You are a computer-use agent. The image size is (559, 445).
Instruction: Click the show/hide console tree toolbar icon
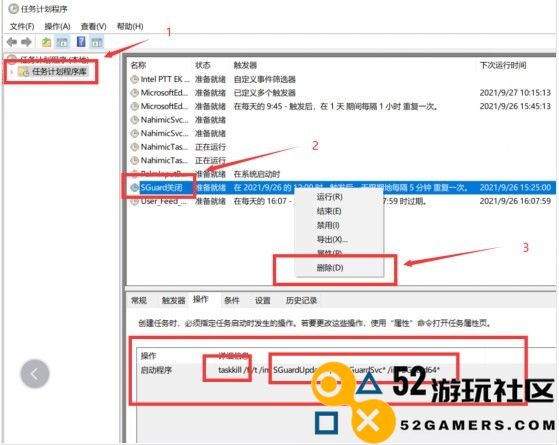[62, 42]
